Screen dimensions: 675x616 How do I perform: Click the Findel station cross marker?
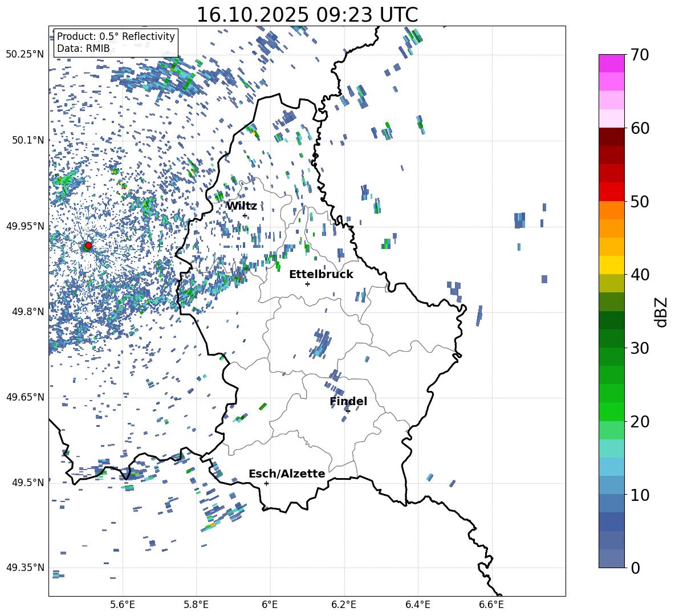tap(348, 411)
